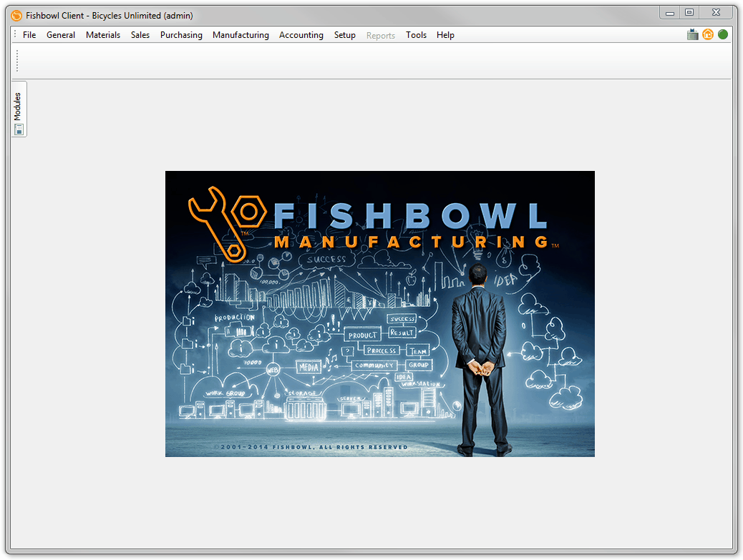Open the Tools menu

coord(416,35)
